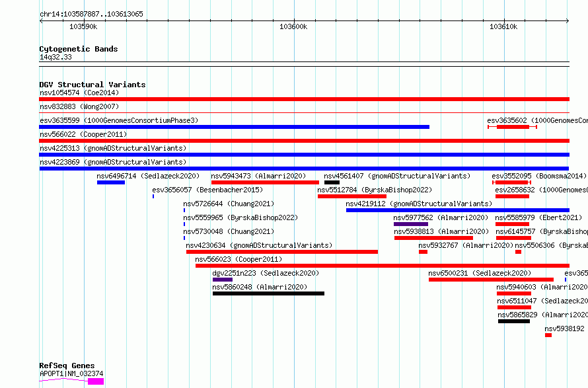Open nsv6500231 (Sedlazeck2020) label
This screenshot has height=388, width=588.
pos(480,273)
